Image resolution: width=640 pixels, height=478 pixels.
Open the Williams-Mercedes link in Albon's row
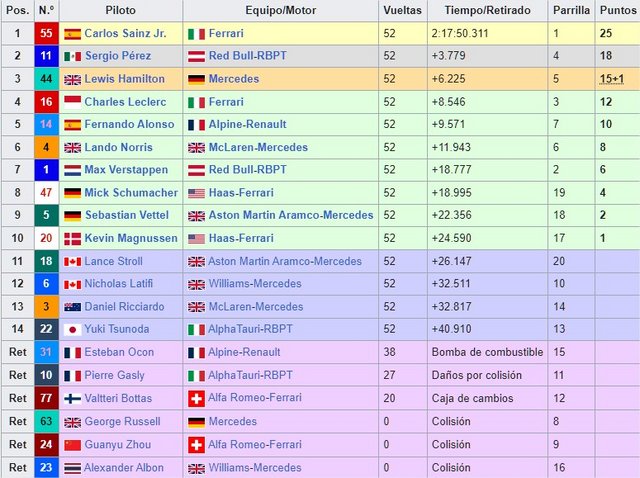click(255, 468)
